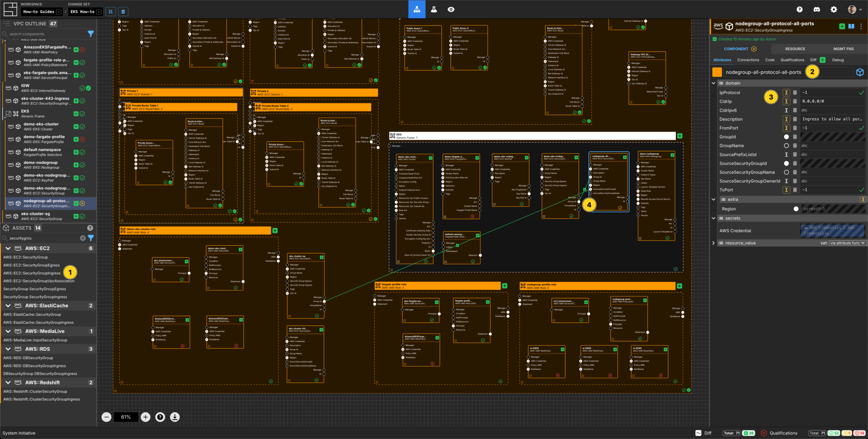Toggle Description manual-set icon
868x439 pixels.
click(786, 119)
